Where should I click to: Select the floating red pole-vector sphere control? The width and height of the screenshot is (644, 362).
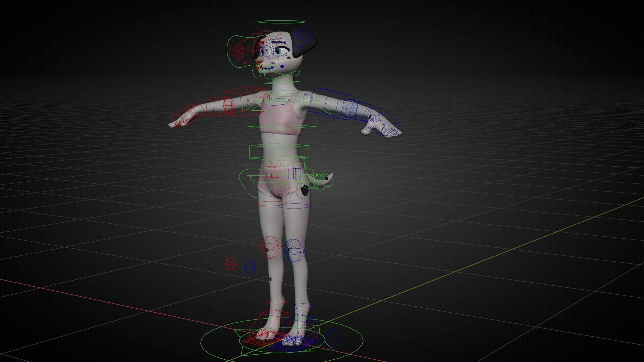[x=230, y=264]
